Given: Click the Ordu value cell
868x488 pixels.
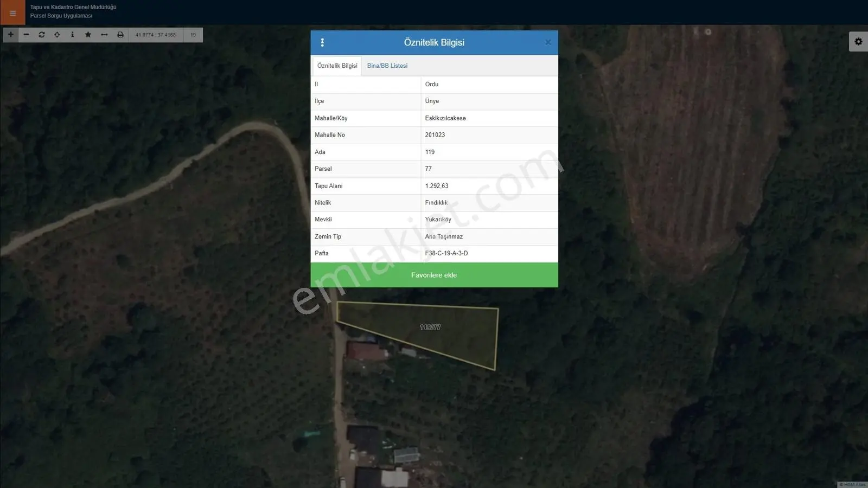Looking at the screenshot, I should point(489,84).
